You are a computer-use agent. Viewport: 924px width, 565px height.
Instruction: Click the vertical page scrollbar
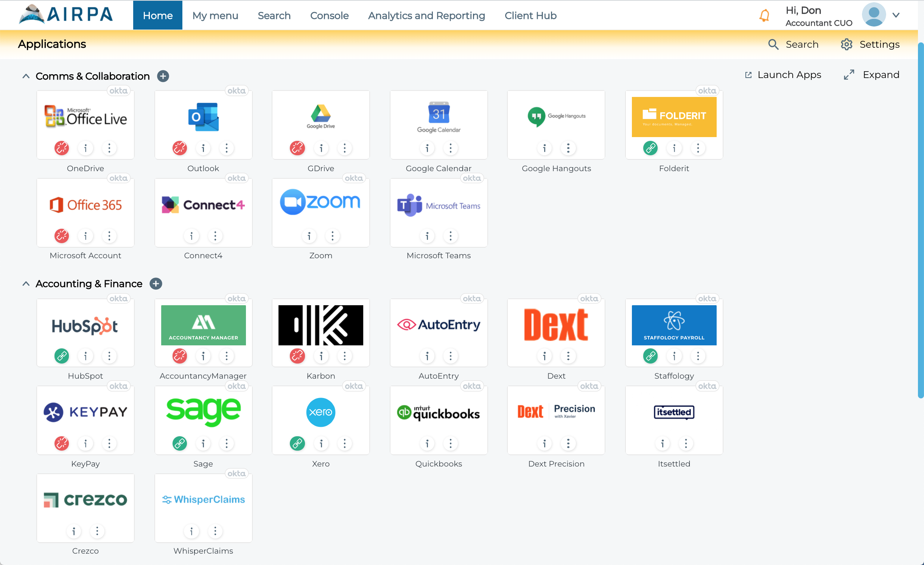[x=921, y=220]
